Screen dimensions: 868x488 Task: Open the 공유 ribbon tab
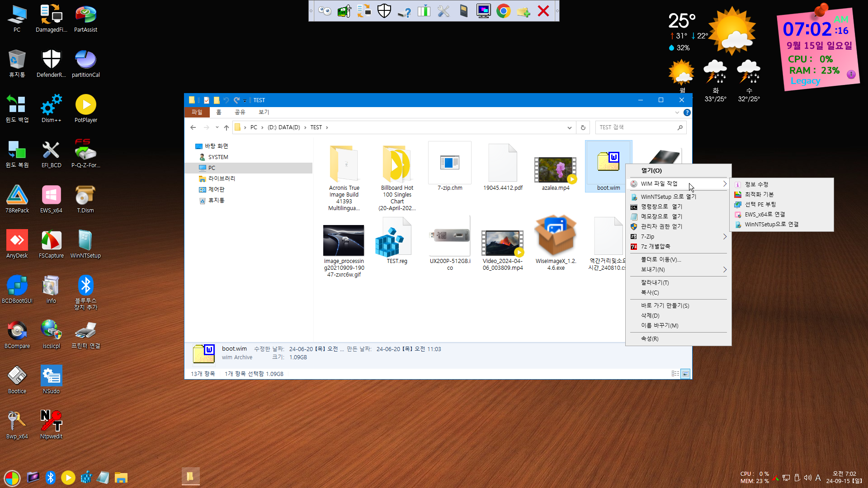pyautogui.click(x=240, y=112)
